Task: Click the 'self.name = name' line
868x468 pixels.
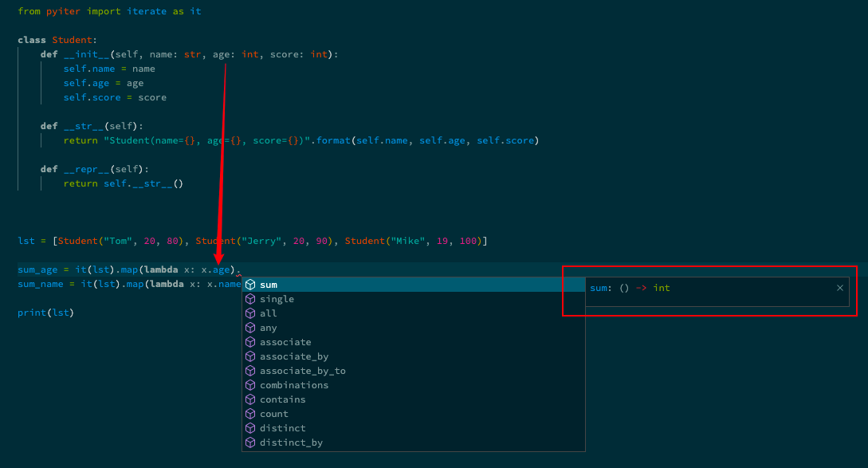Action: (109, 69)
